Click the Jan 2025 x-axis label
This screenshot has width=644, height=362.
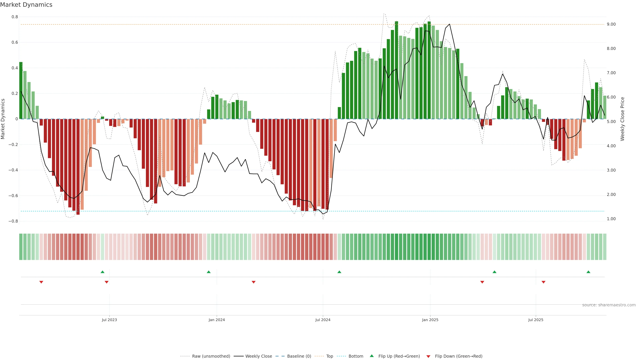click(430, 320)
